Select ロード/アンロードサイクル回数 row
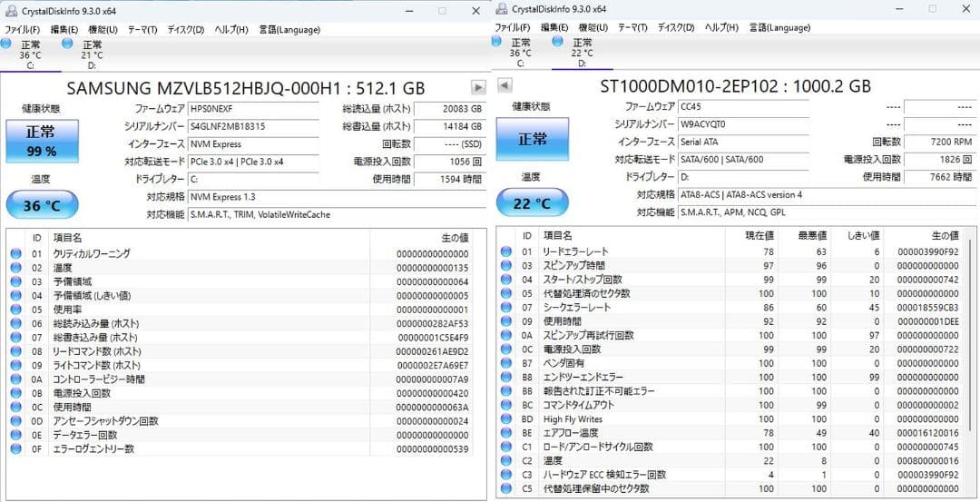The image size is (980, 502). (731, 447)
